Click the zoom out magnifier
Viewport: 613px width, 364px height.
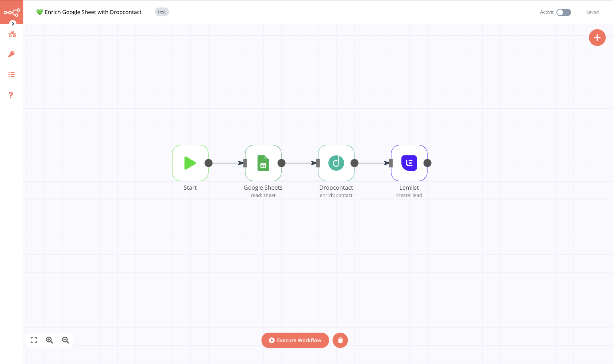pos(66,340)
